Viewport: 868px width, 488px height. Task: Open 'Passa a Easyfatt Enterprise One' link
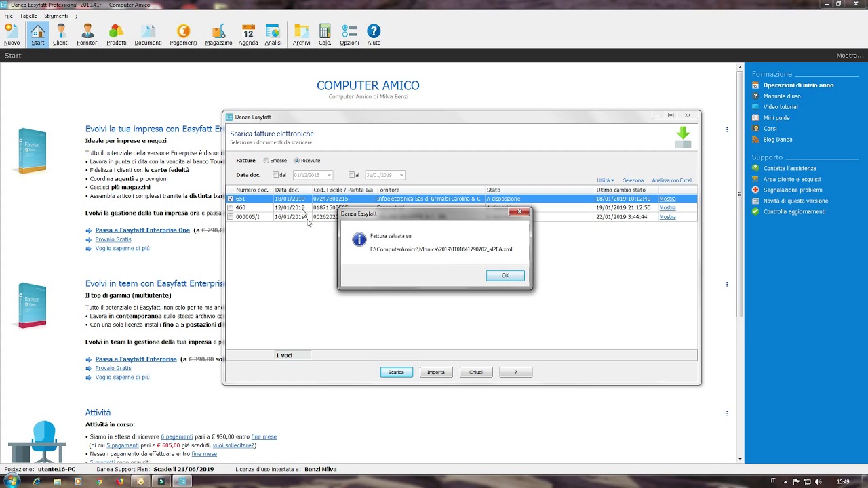click(142, 230)
